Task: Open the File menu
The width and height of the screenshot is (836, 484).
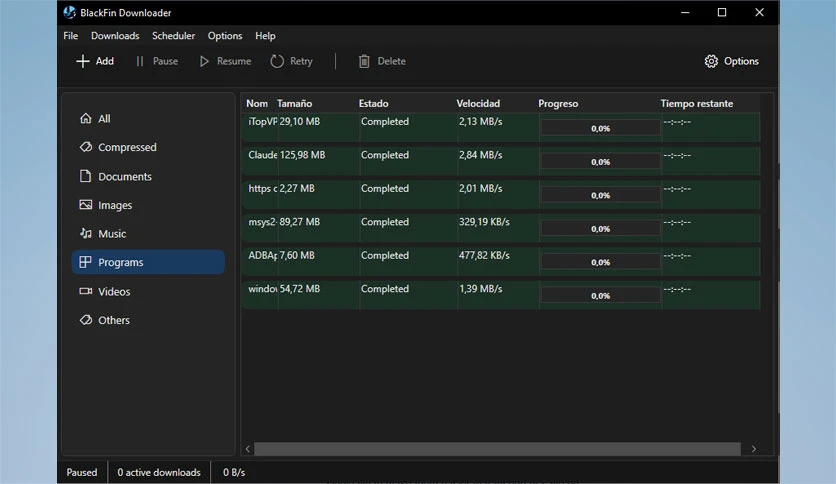Action: coord(70,36)
